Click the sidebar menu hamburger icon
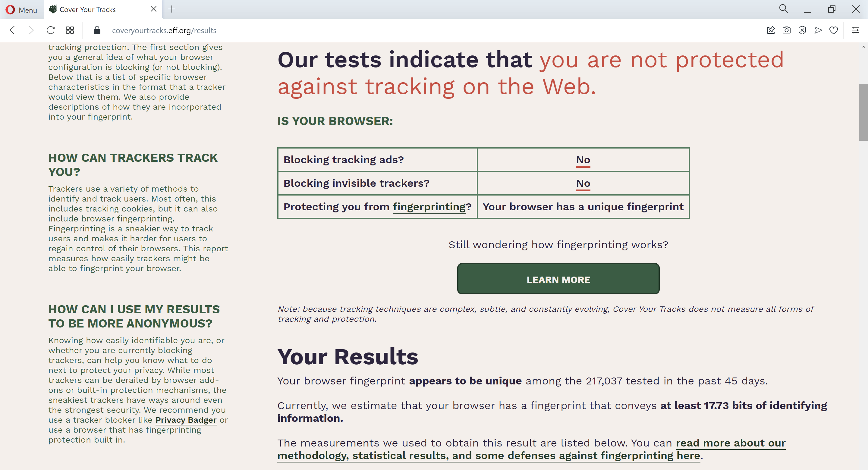This screenshot has height=470, width=868. click(855, 30)
